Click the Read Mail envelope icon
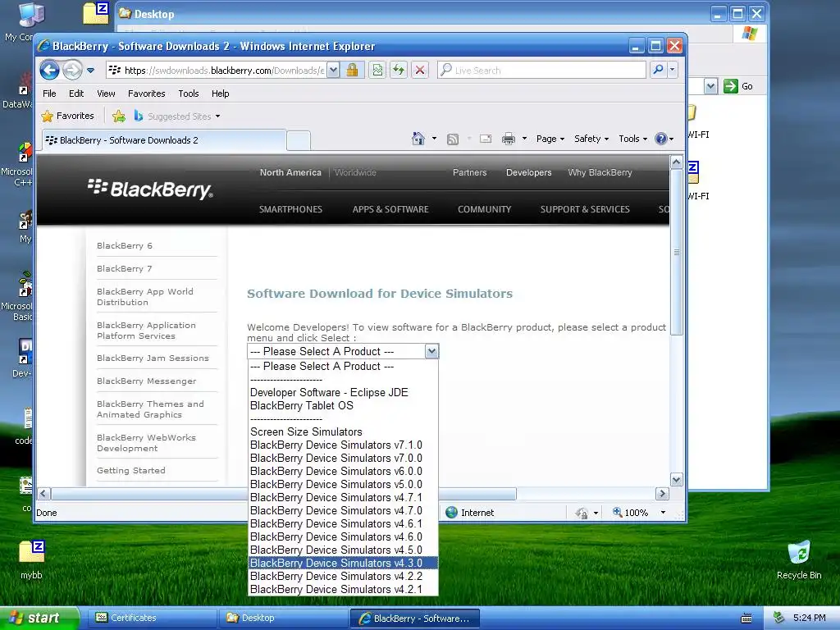840x630 pixels. coord(486,139)
